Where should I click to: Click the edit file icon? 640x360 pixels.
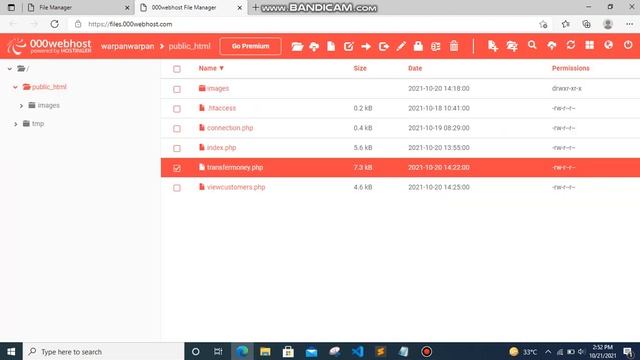coord(349,46)
